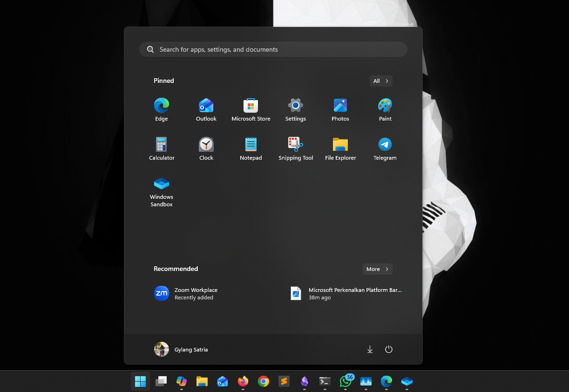Image resolution: width=569 pixels, height=392 pixels.
Task: Open the Clock app
Action: click(206, 149)
